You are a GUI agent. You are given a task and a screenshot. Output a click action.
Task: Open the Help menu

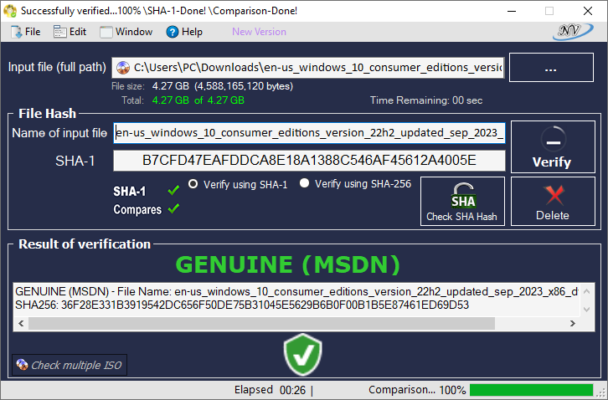185,32
